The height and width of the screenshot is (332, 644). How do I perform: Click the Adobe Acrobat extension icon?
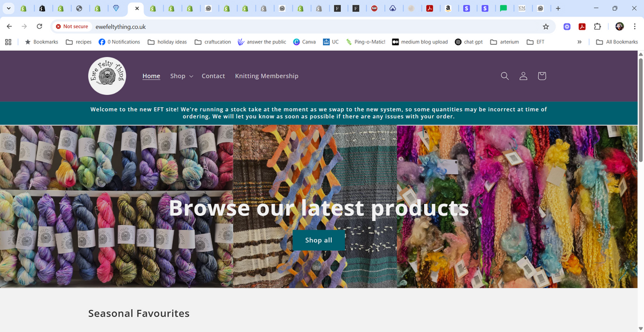tap(582, 26)
